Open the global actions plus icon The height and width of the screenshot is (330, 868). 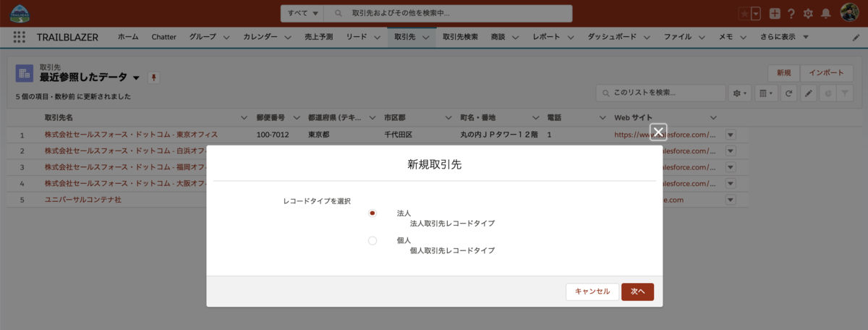tap(775, 13)
